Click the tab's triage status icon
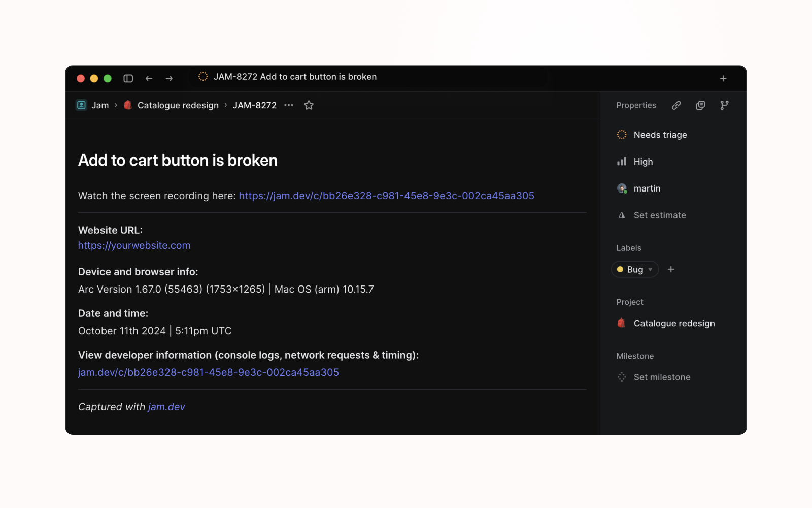Viewport: 812px width, 508px height. 203,76
